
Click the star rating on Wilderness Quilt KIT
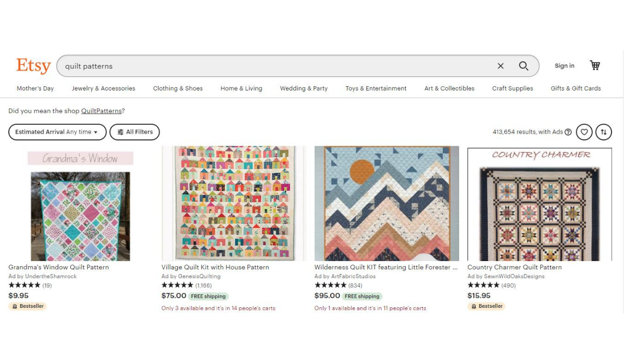click(330, 285)
